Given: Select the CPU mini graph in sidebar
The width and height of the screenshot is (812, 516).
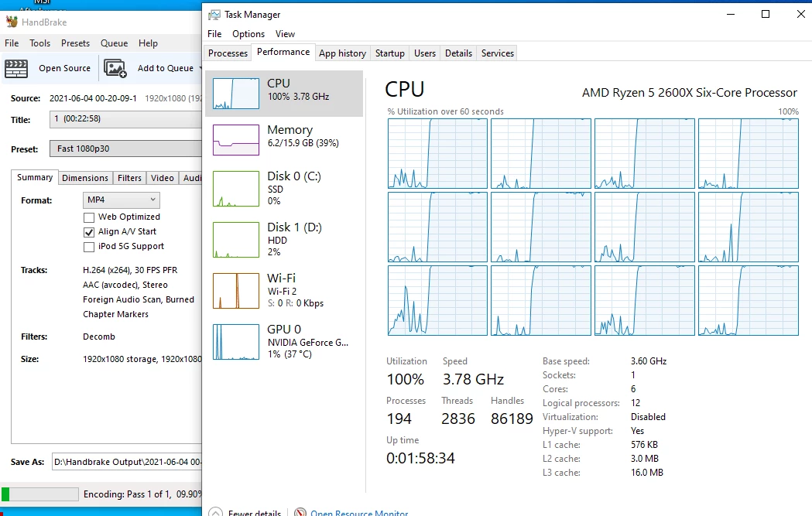Looking at the screenshot, I should coord(236,94).
